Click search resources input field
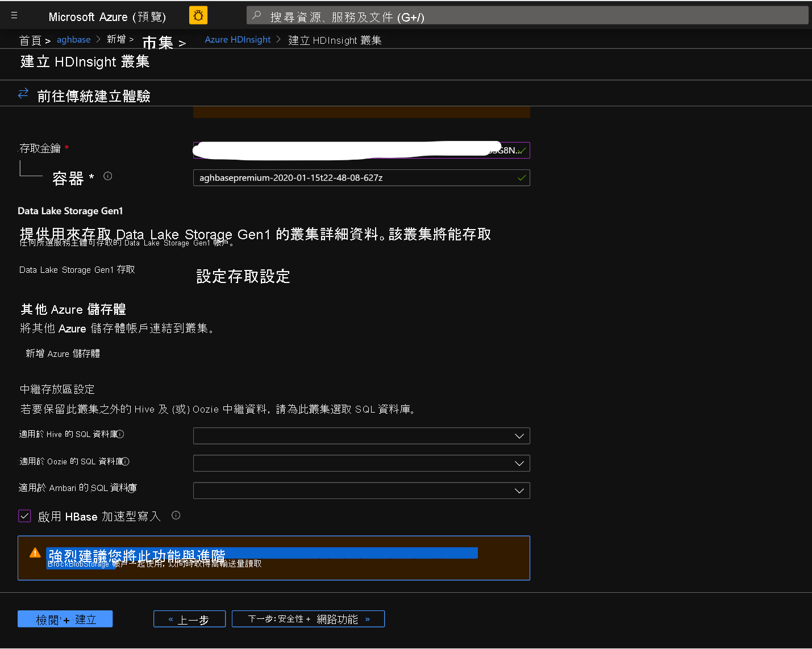The height and width of the screenshot is (649, 812). pyautogui.click(x=527, y=16)
